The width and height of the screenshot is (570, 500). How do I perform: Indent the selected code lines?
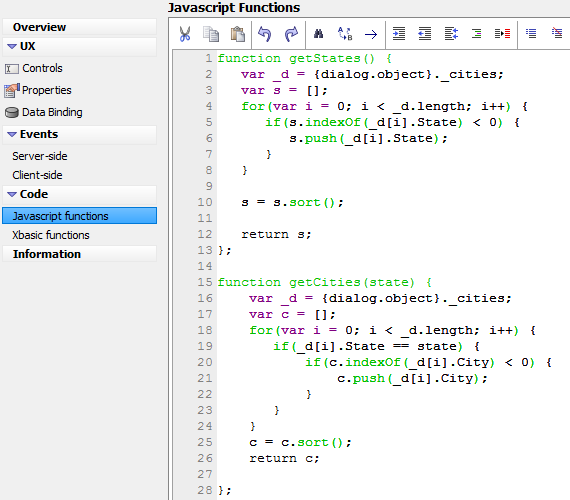click(399, 34)
